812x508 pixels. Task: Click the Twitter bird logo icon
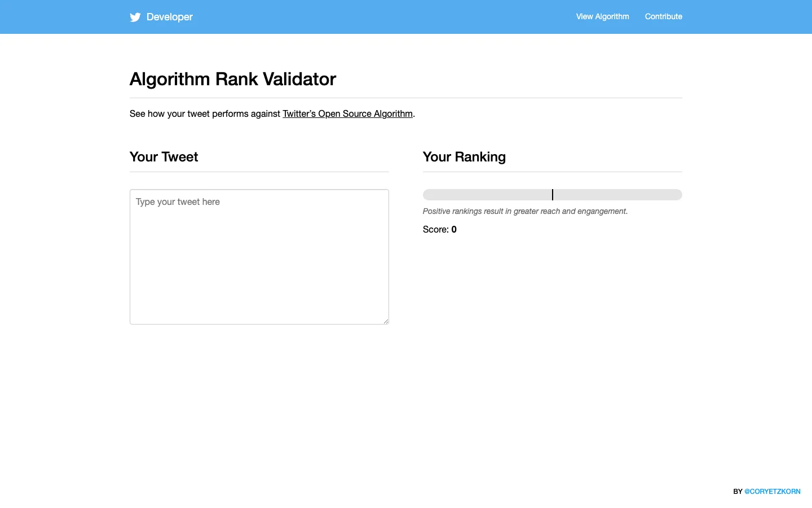coord(135,17)
